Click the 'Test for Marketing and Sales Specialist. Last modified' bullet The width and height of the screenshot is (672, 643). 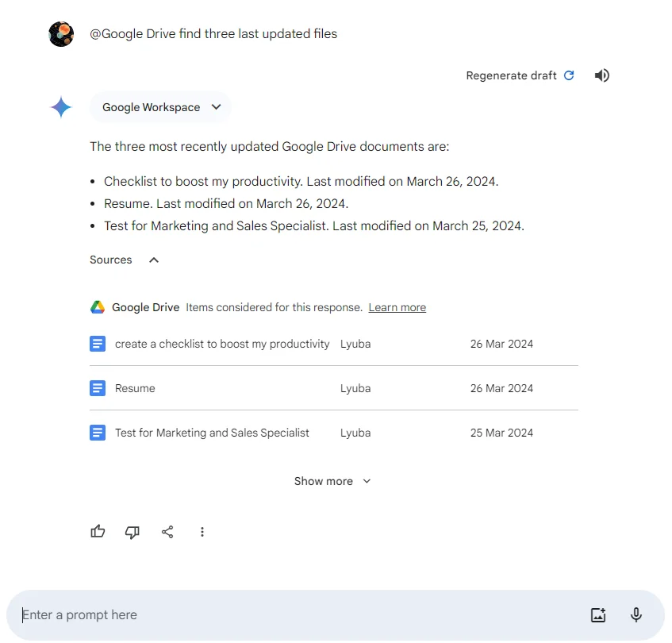tap(313, 226)
